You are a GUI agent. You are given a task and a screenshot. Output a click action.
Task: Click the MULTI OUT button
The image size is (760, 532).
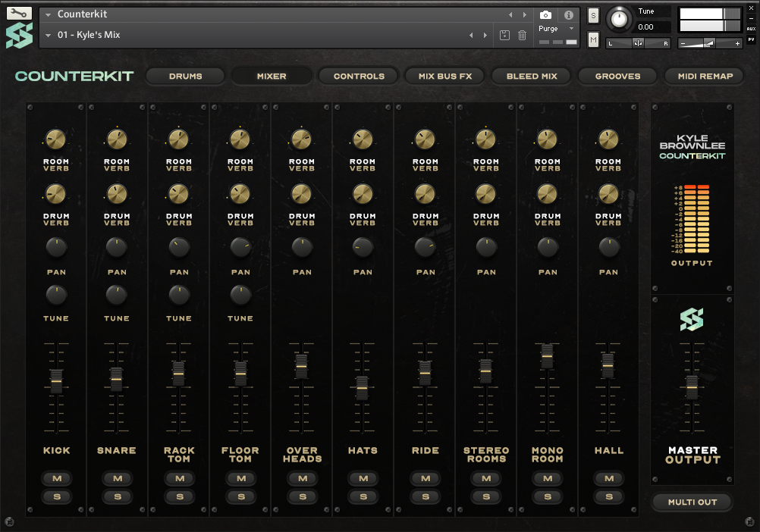point(691,502)
